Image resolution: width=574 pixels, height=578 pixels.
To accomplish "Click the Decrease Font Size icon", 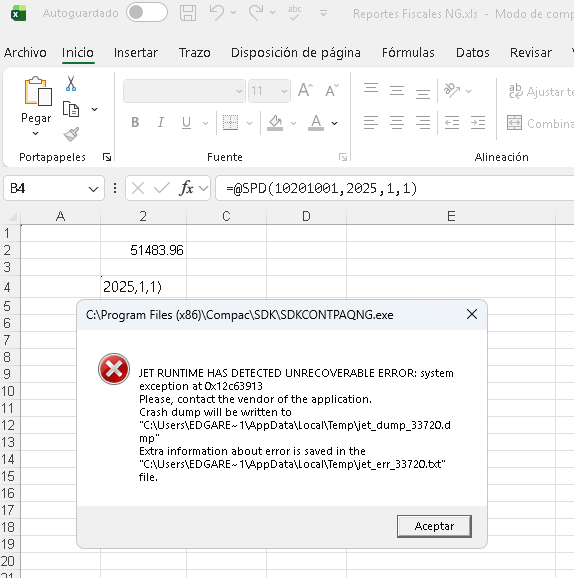I will (x=332, y=90).
